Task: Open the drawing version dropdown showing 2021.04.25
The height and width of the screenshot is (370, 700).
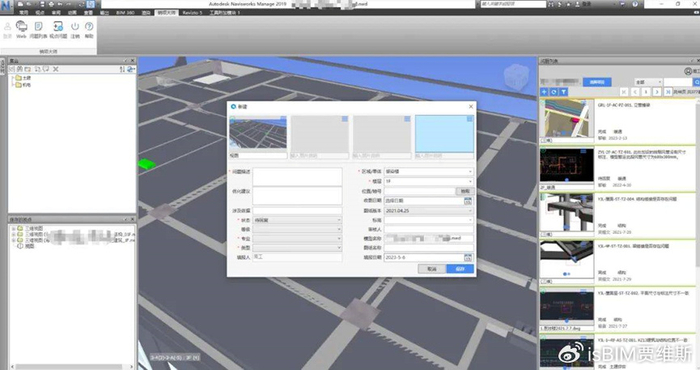Action: coord(429,210)
